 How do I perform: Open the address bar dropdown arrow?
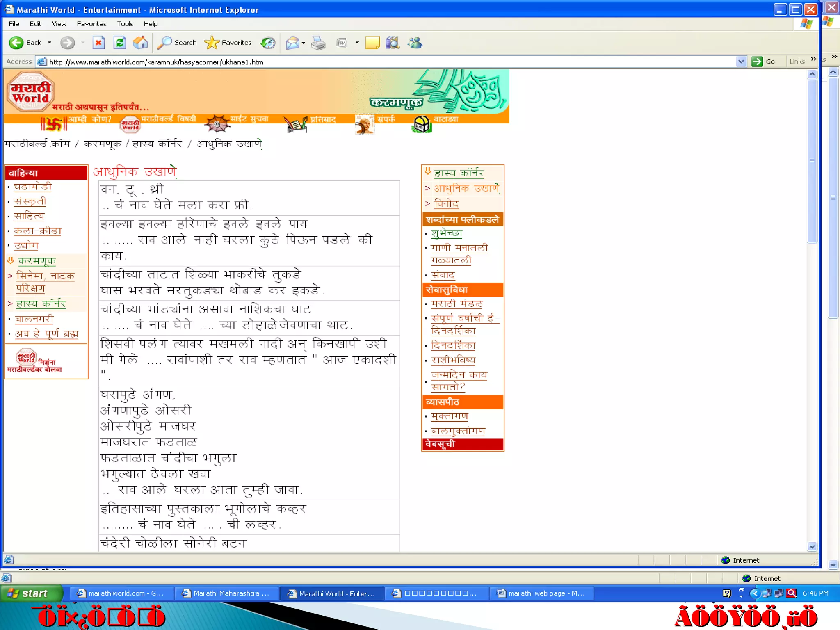(x=741, y=62)
